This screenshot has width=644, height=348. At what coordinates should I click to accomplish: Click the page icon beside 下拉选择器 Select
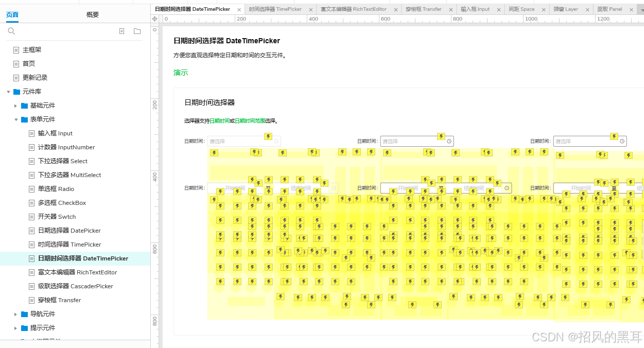(x=31, y=161)
